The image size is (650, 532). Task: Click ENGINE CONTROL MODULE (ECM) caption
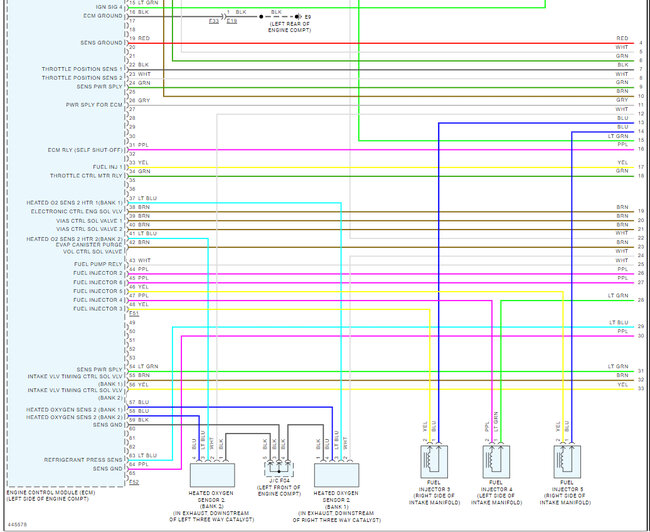tap(51, 493)
